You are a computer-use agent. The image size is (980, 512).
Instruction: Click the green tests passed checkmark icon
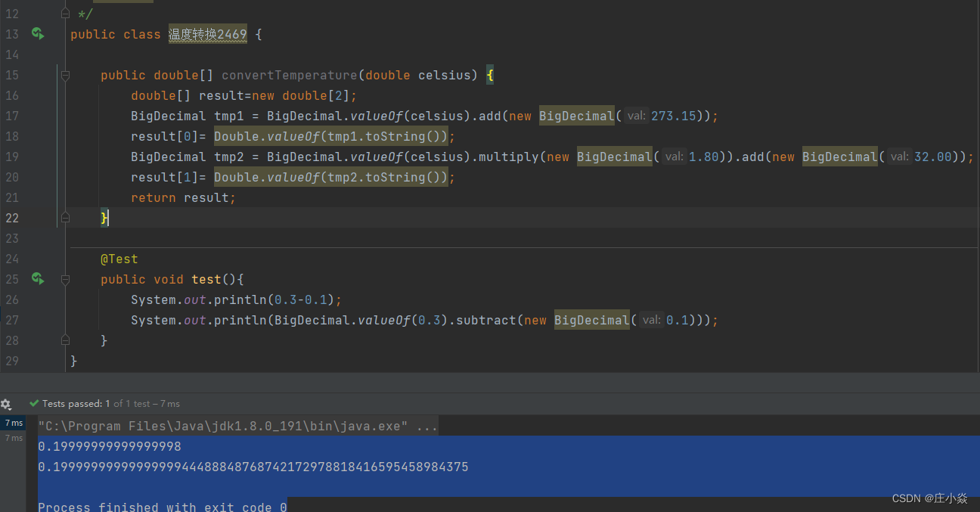pyautogui.click(x=33, y=403)
